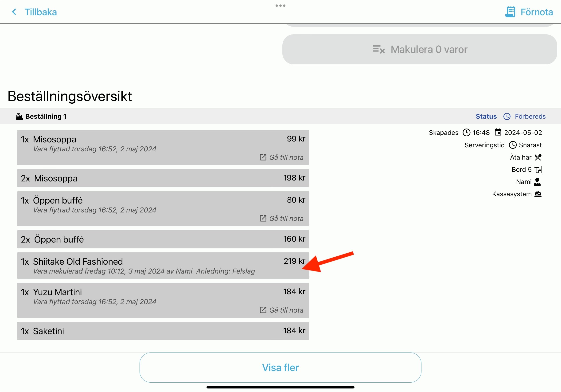This screenshot has width=561, height=392.
Task: Open Gå till nota for 1x Misosoppa
Action: [281, 157]
